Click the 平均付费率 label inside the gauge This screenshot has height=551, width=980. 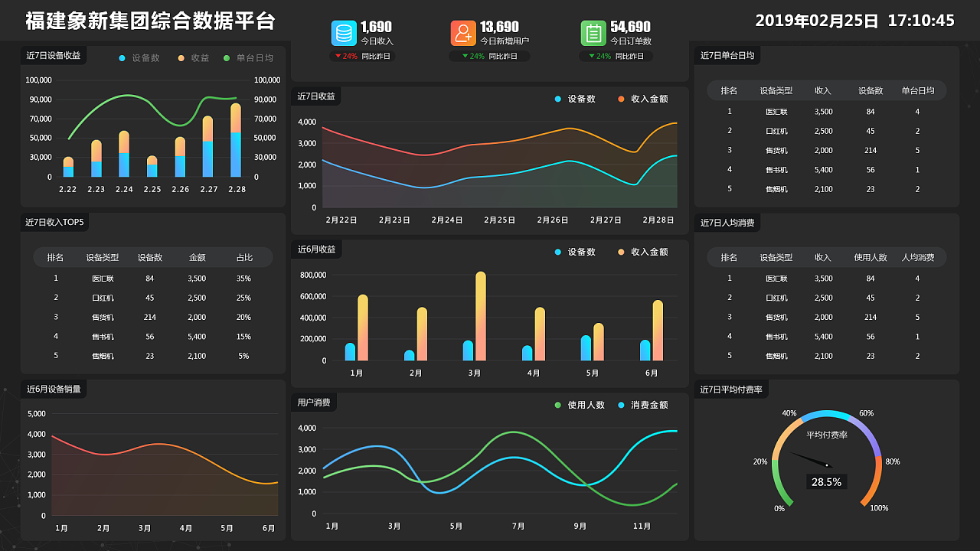pyautogui.click(x=827, y=435)
